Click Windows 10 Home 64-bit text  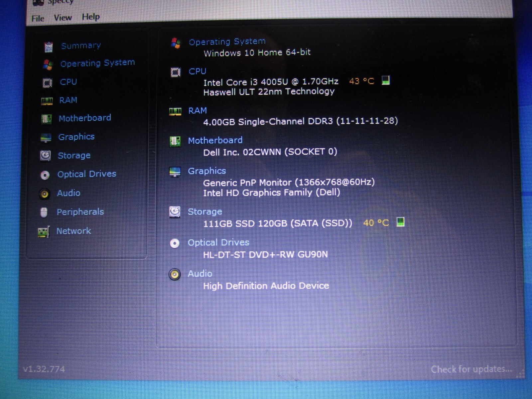coord(257,53)
